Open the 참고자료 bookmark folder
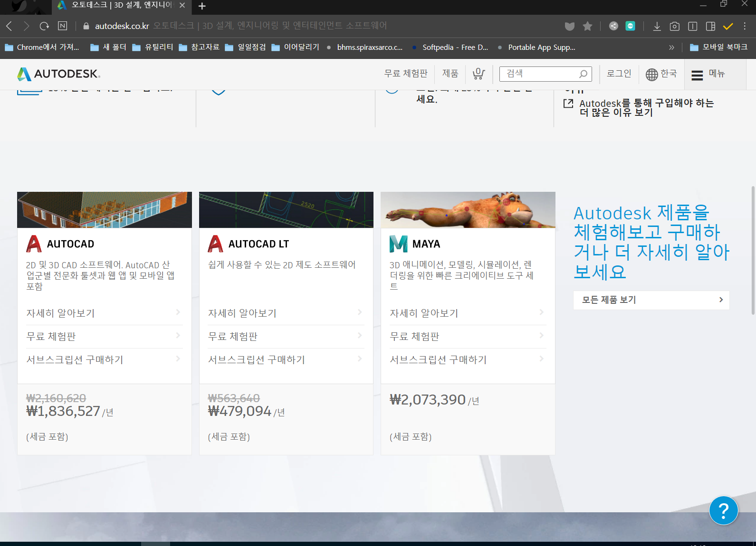Screen dimensions: 756x546 199,47
